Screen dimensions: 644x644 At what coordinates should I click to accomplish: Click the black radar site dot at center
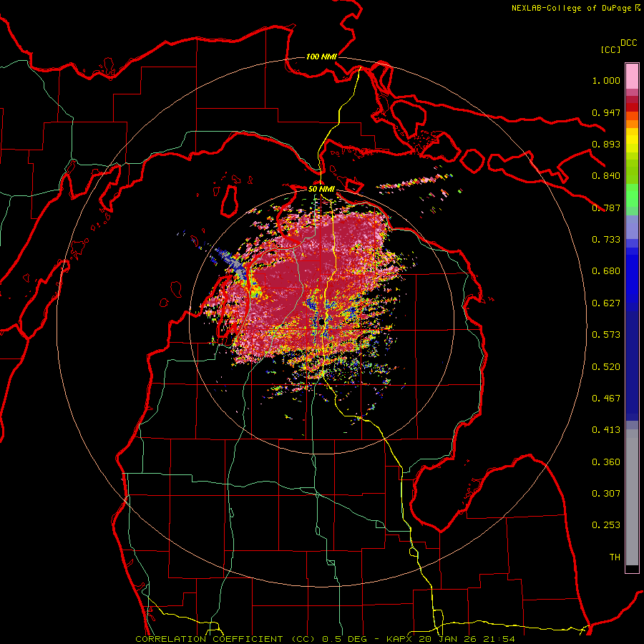(320, 323)
